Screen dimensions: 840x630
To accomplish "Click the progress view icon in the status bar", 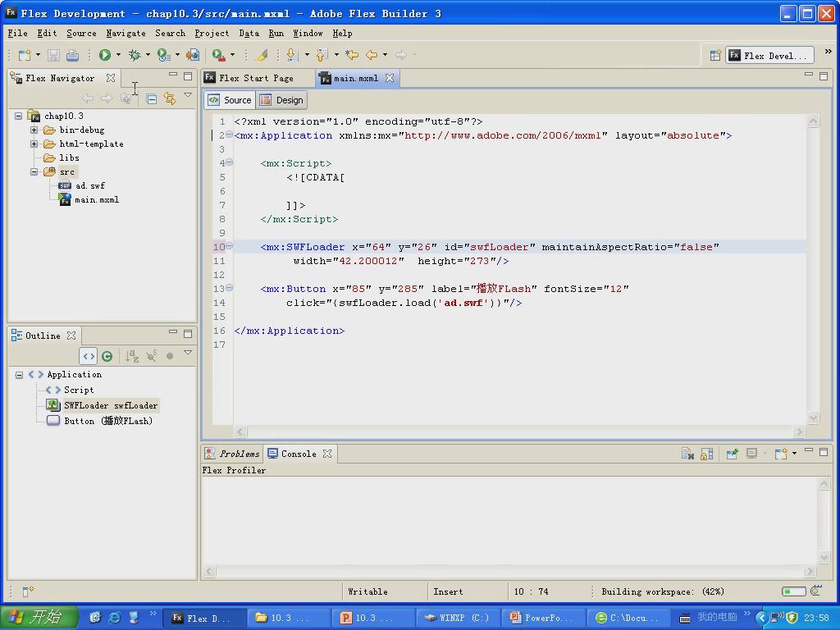I will [816, 591].
